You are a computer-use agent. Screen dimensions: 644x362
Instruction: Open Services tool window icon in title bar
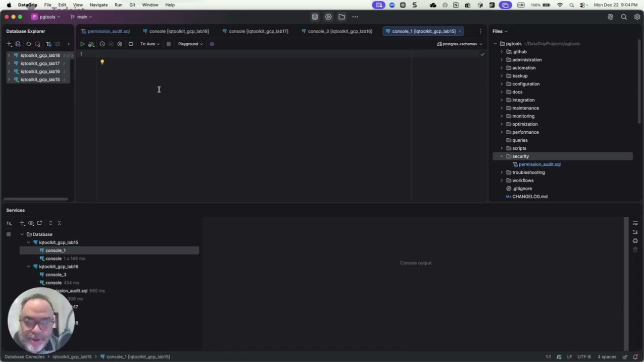(x=329, y=17)
